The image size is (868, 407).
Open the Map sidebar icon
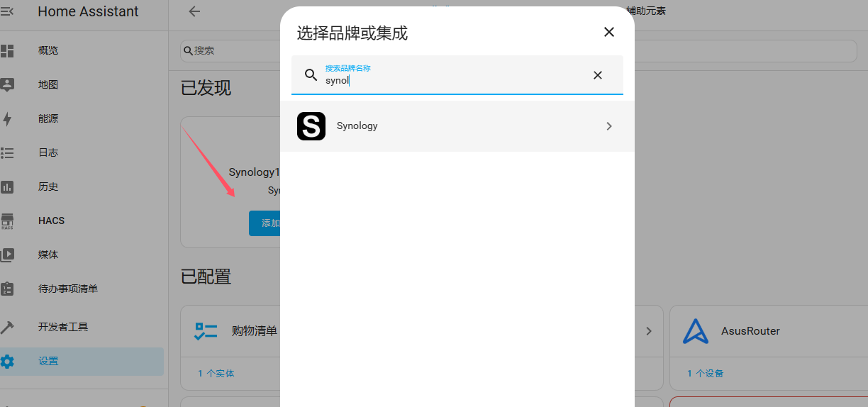(7, 84)
